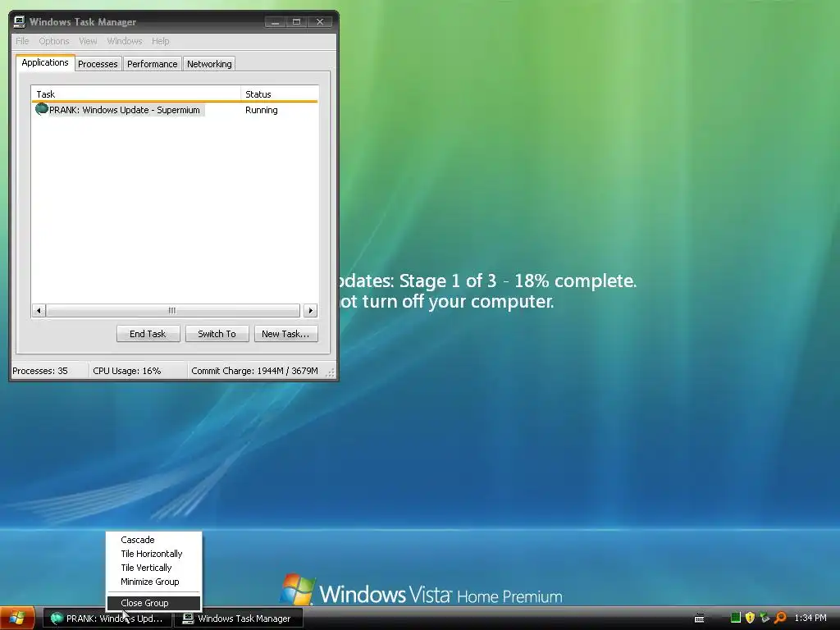840x630 pixels.
Task: Maximize the Task Manager window
Action: click(x=297, y=22)
